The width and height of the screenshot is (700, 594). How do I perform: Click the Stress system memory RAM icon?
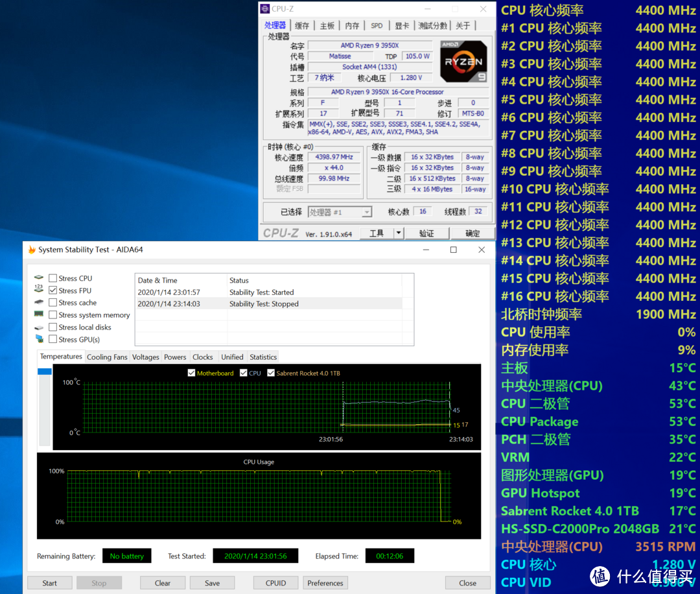tap(39, 314)
